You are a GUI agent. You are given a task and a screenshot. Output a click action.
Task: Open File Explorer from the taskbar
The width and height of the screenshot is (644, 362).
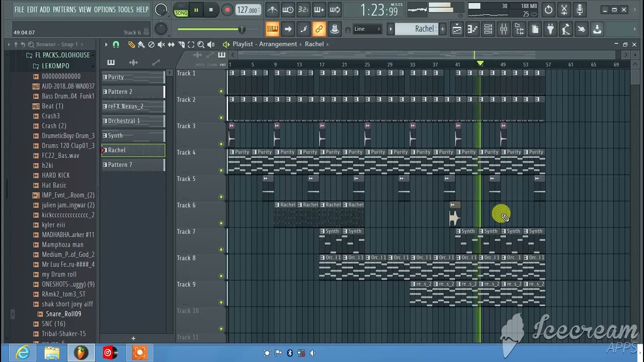click(52, 353)
